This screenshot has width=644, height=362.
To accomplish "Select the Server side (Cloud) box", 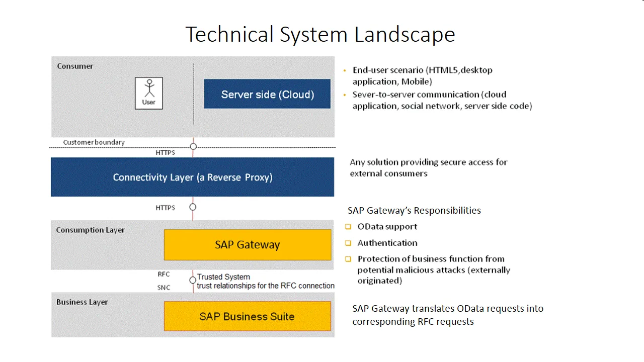I will click(x=267, y=94).
